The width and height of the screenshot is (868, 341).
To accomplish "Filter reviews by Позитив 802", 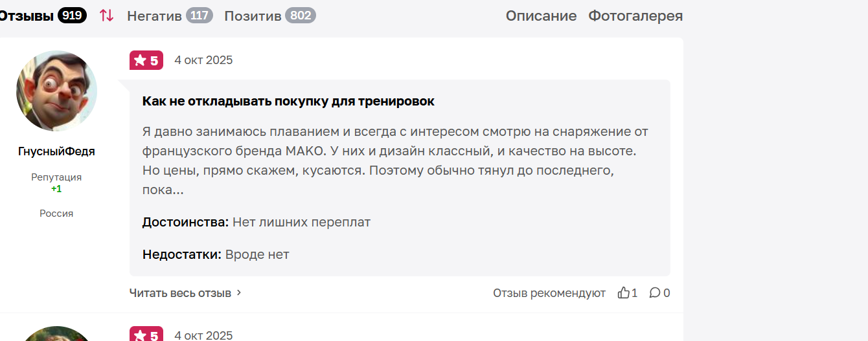I will click(269, 16).
